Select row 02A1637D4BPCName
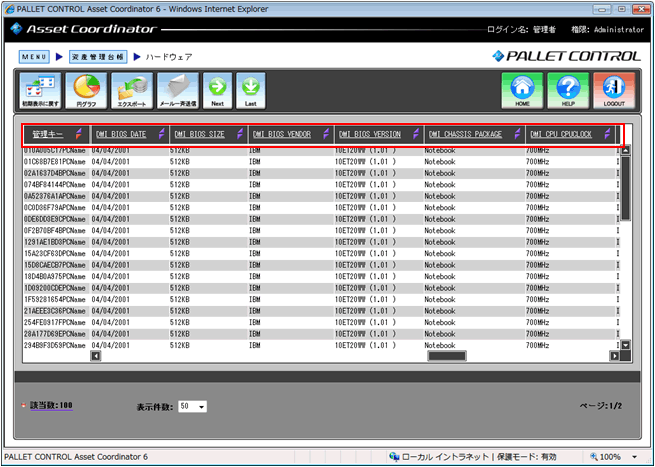655x467 pixels. pos(321,173)
